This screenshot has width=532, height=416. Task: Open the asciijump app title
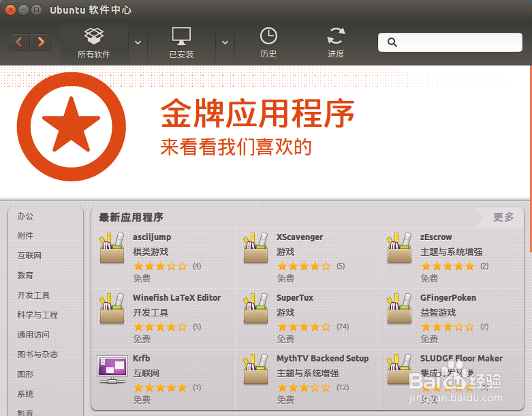152,237
